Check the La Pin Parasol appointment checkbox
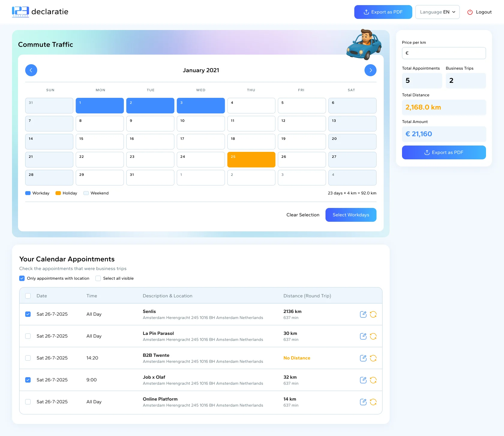The width and height of the screenshot is (504, 436). click(28, 336)
